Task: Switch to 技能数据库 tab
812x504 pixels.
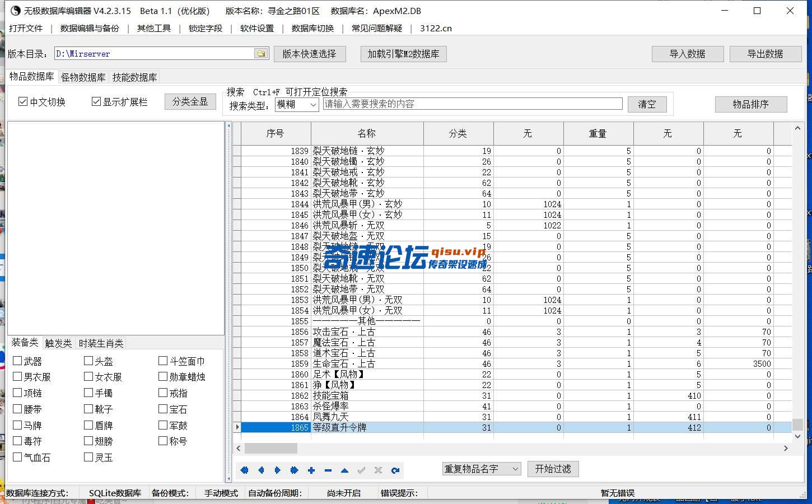Action: point(134,77)
